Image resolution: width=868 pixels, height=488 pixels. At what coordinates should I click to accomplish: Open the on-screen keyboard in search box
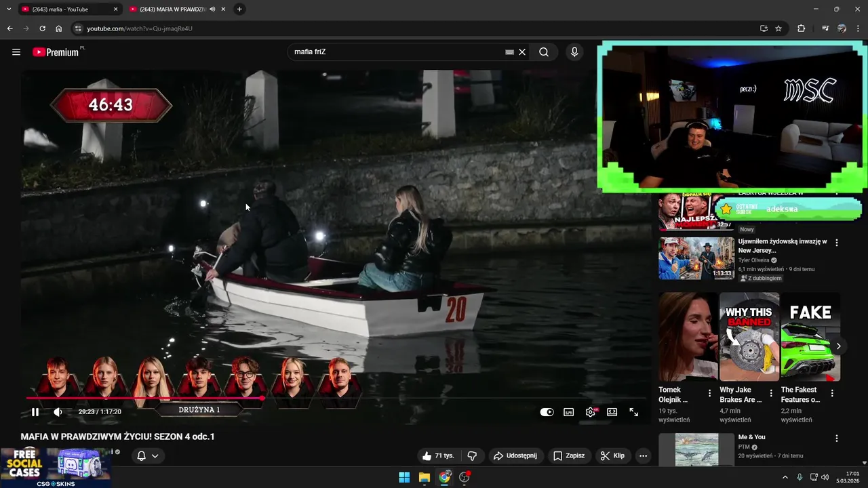pyautogui.click(x=509, y=52)
